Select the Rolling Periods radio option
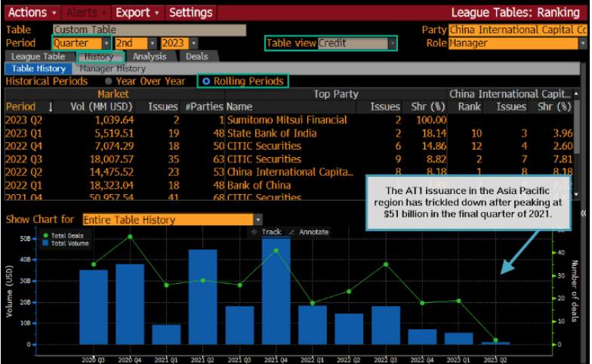The height and width of the screenshot is (364, 592). click(206, 82)
